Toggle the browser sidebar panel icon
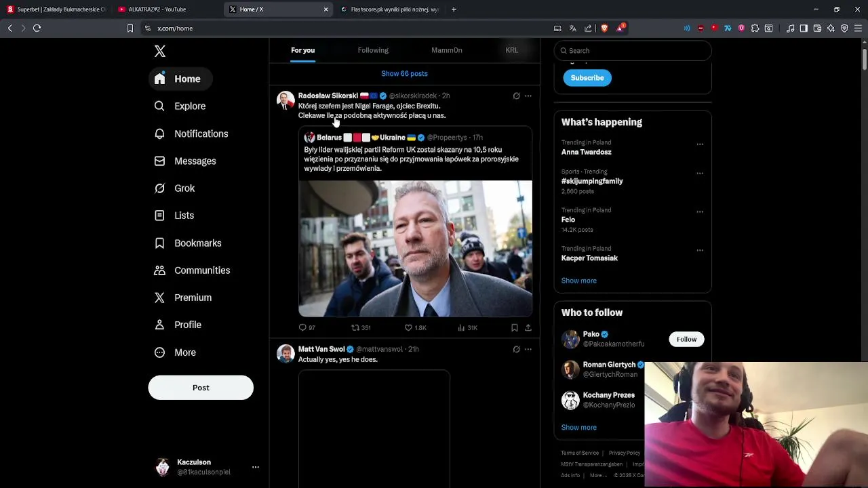Image resolution: width=868 pixels, height=488 pixels. click(804, 28)
